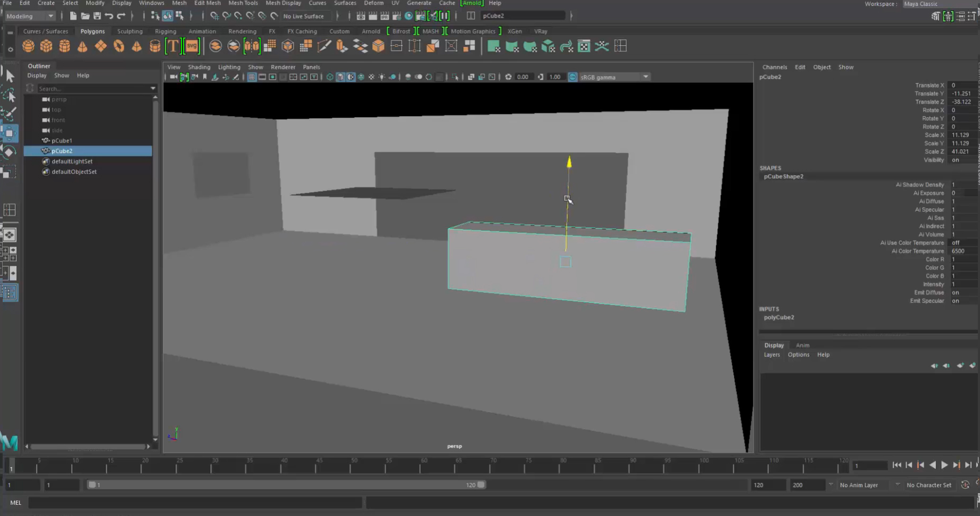
Task: Create a polygon cube from the shelf
Action: (46, 47)
